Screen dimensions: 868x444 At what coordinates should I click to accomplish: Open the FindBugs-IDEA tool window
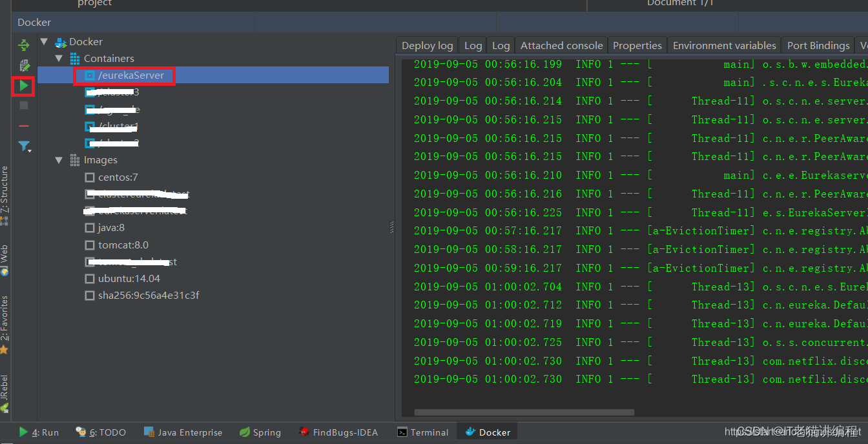pos(338,432)
